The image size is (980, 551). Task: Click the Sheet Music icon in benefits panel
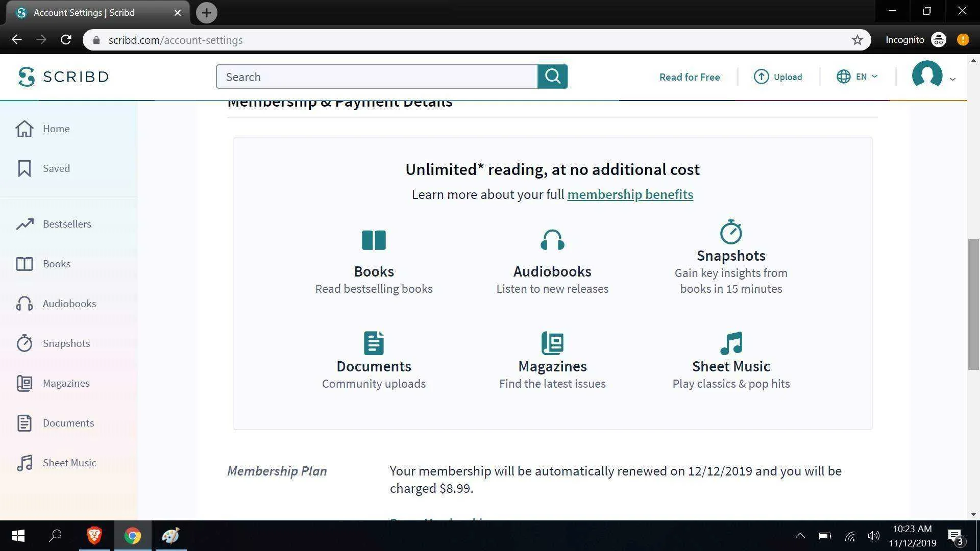click(731, 343)
